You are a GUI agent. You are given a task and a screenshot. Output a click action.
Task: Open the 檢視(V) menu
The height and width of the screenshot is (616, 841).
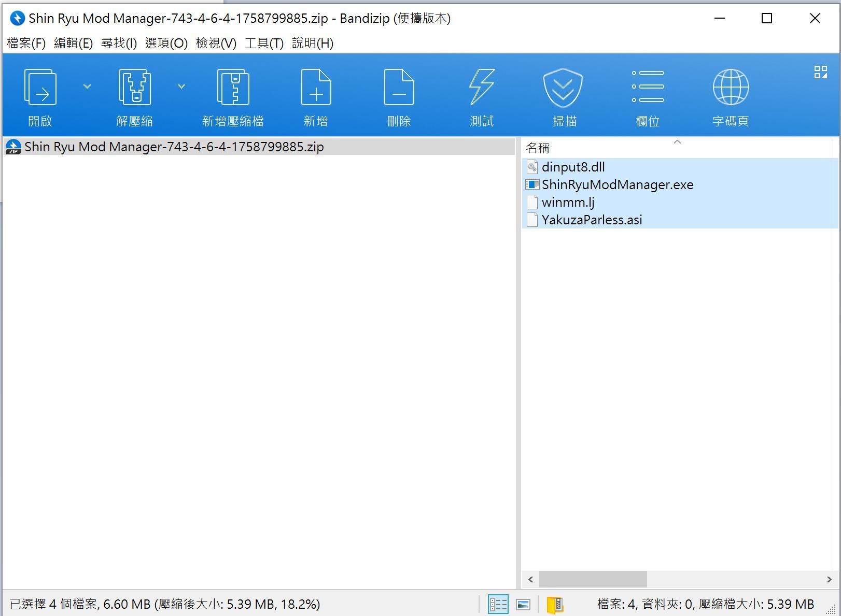coord(216,43)
